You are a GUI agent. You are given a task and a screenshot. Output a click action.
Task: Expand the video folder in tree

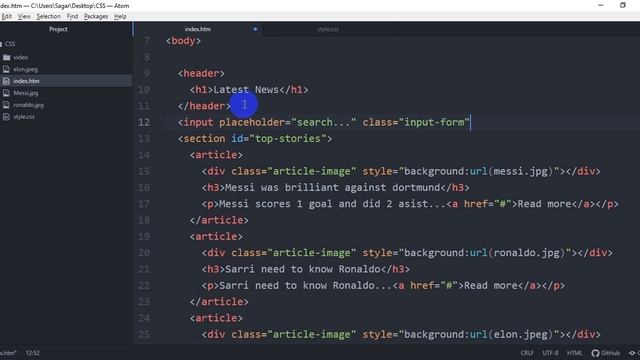(20, 58)
